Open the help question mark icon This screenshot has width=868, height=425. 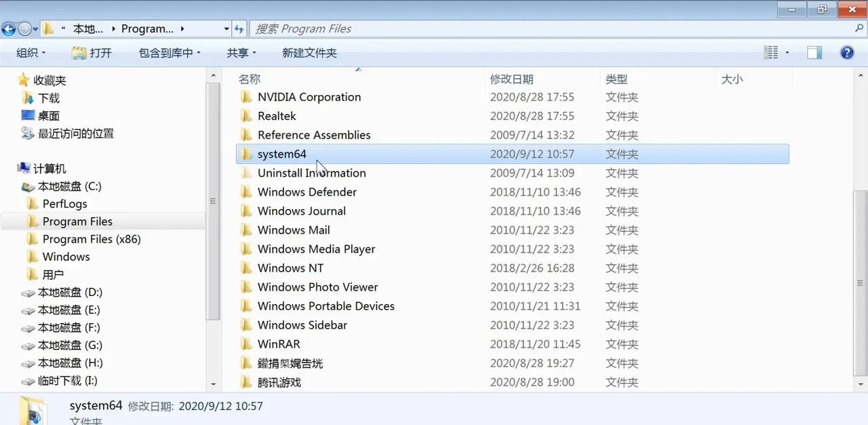click(x=847, y=53)
